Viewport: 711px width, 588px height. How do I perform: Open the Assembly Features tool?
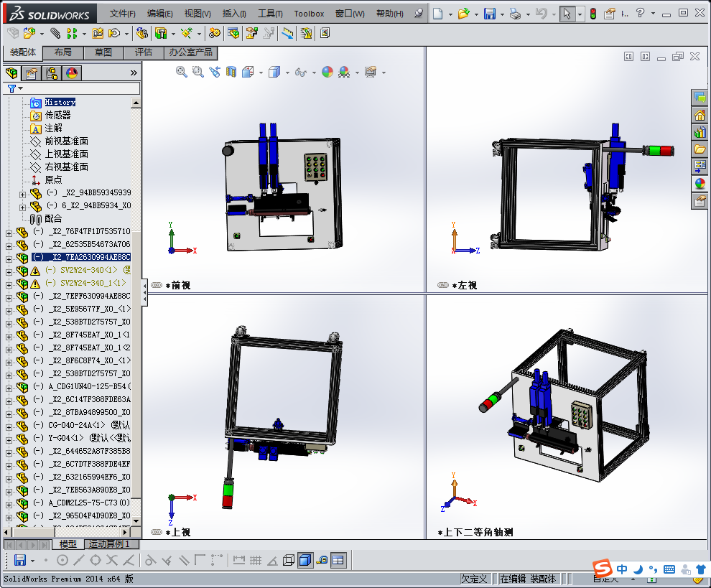[161, 33]
